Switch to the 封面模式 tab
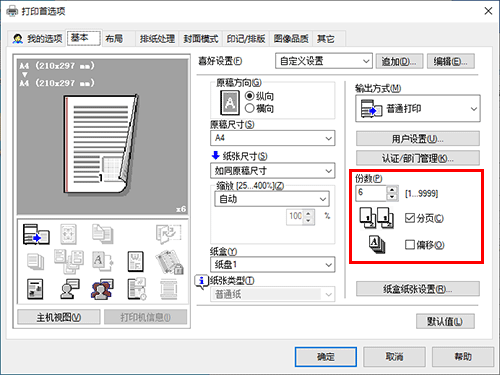The height and width of the screenshot is (375, 500). [201, 39]
